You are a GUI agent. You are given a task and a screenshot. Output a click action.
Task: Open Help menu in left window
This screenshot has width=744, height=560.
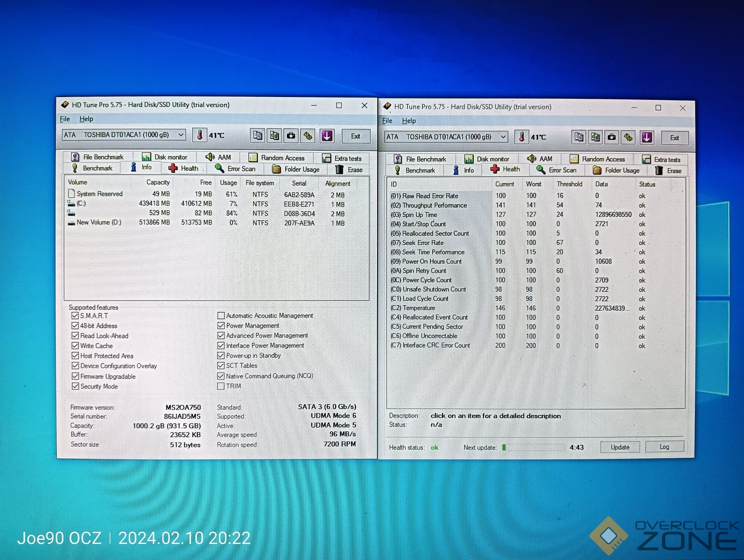tap(86, 119)
